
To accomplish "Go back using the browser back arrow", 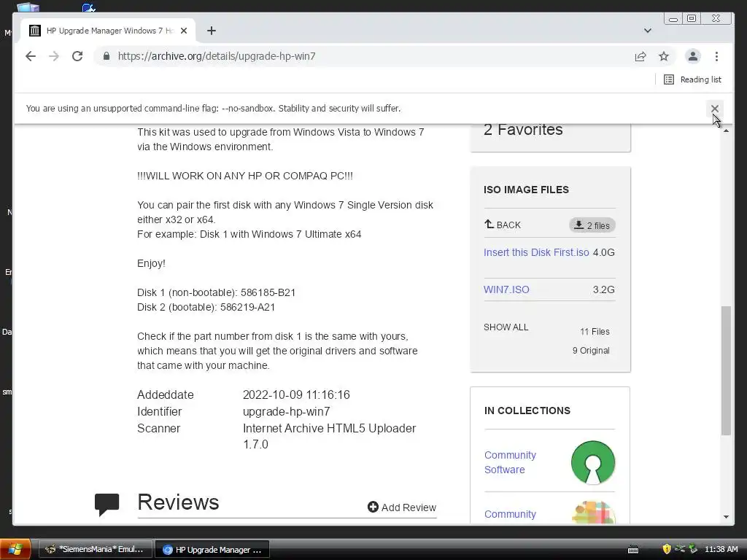I will 31,56.
